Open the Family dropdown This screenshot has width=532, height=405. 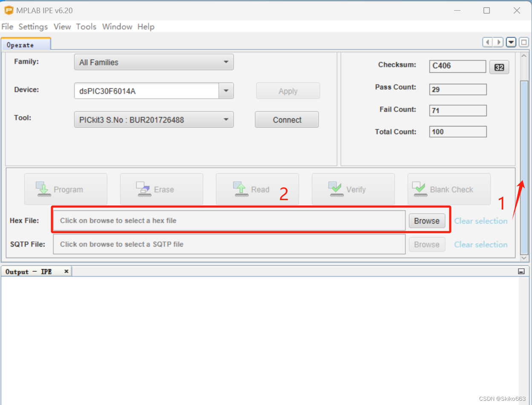point(154,62)
